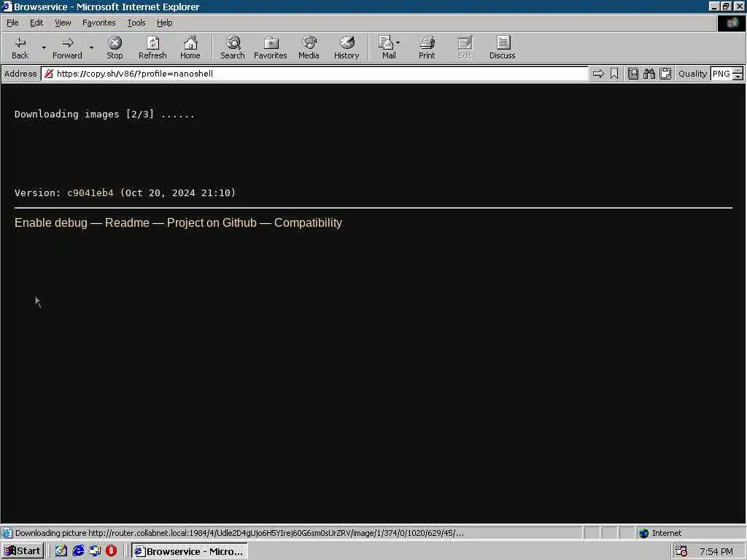Open the Forward history dropdown arrow
This screenshot has width=747, height=560.
(x=91, y=47)
